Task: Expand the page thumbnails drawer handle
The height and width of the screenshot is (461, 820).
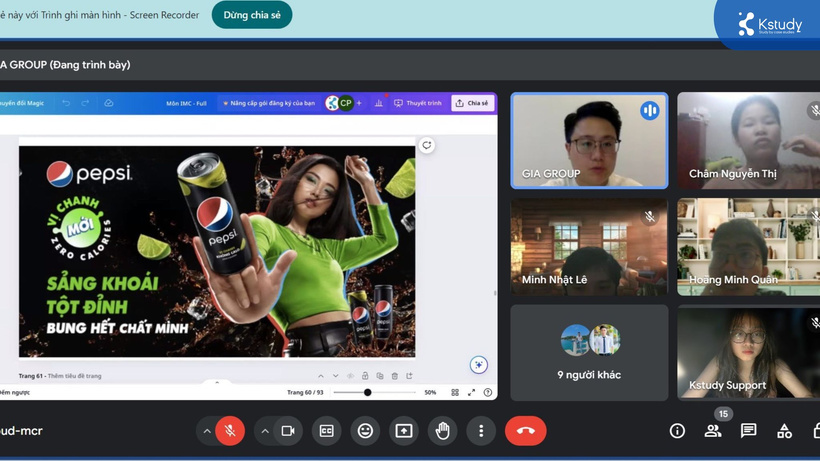Action: pyautogui.click(x=217, y=382)
